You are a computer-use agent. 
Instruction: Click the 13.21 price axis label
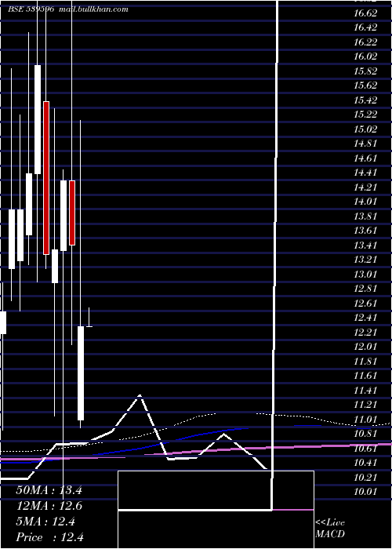click(x=366, y=260)
